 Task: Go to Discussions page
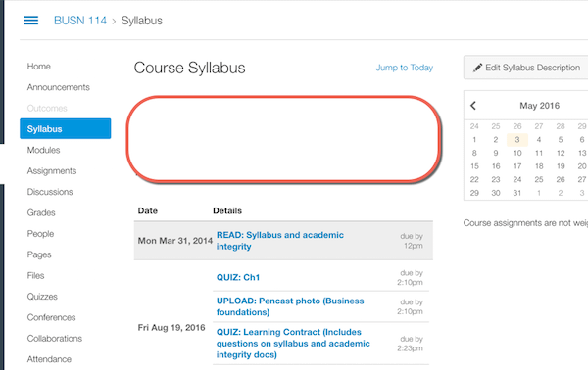pyautogui.click(x=50, y=192)
